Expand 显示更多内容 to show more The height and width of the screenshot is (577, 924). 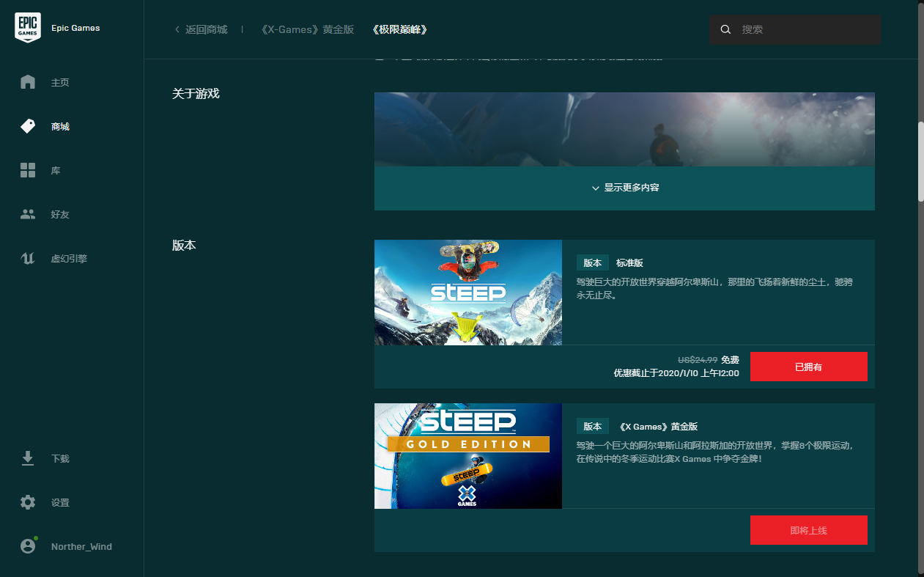pyautogui.click(x=624, y=188)
